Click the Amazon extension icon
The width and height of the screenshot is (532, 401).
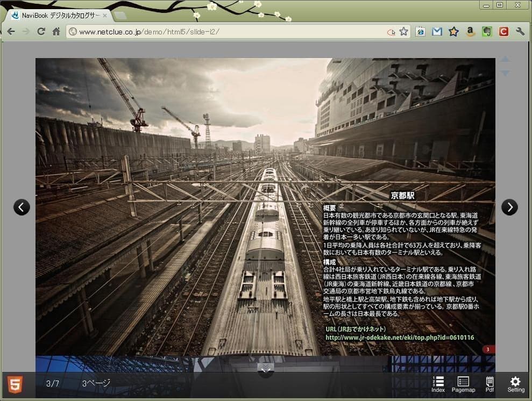pyautogui.click(x=470, y=32)
